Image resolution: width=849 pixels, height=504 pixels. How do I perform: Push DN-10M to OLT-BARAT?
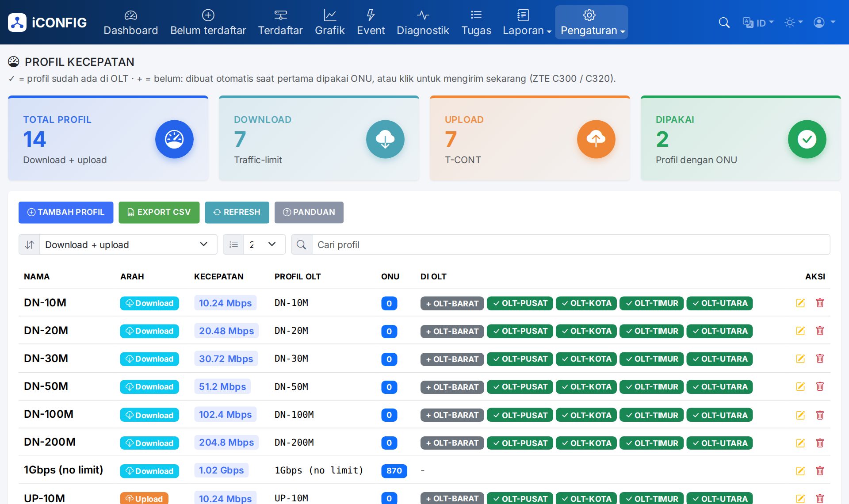452,303
